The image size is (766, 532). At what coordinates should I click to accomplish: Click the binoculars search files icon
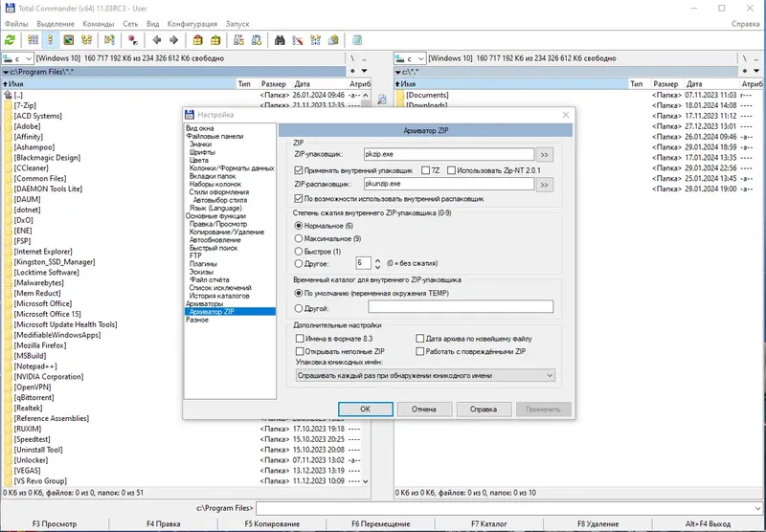280,40
